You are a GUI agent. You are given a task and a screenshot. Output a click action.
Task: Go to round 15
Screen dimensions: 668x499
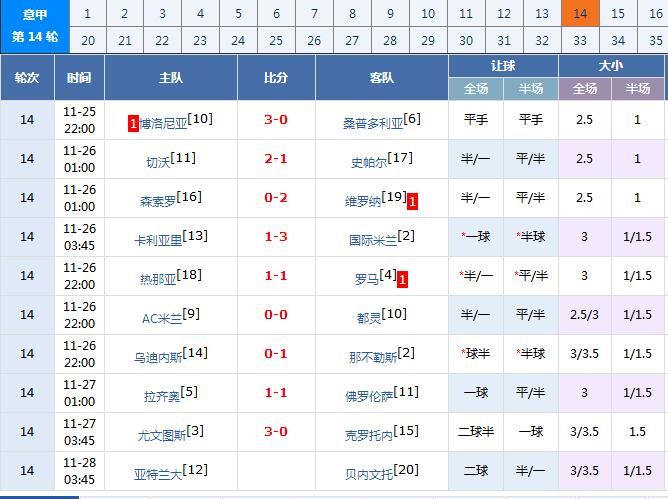click(x=618, y=13)
